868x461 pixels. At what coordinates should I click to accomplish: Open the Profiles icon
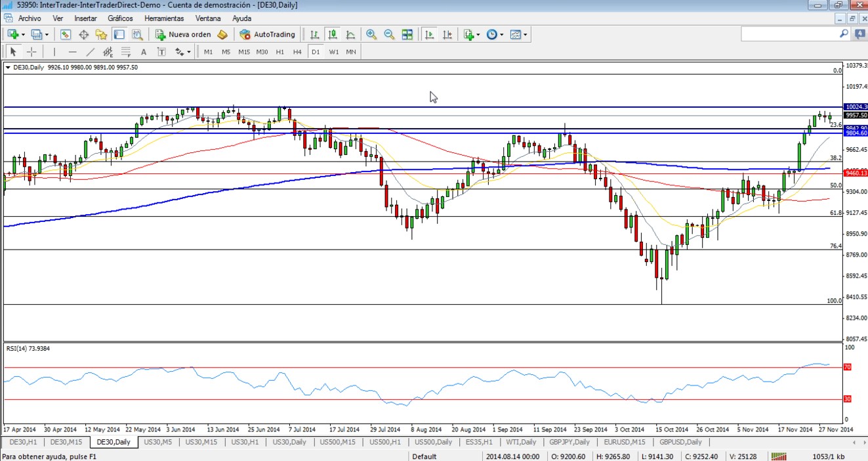[37, 34]
